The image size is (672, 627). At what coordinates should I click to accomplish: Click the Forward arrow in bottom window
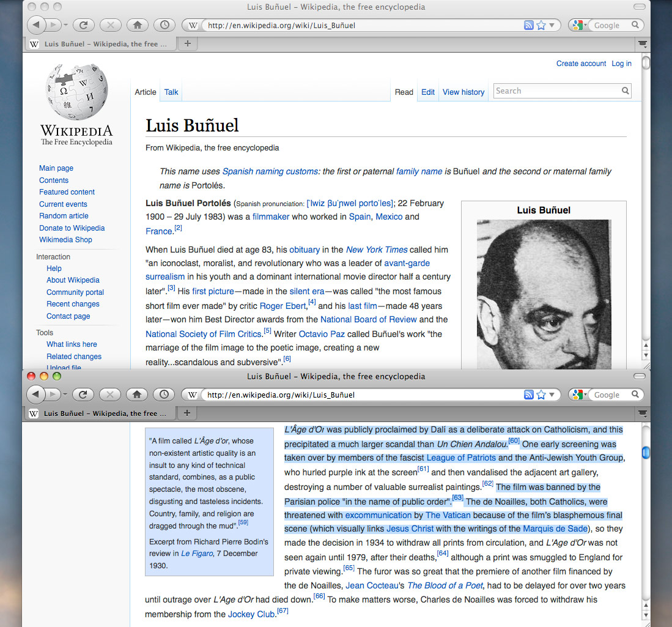click(53, 394)
